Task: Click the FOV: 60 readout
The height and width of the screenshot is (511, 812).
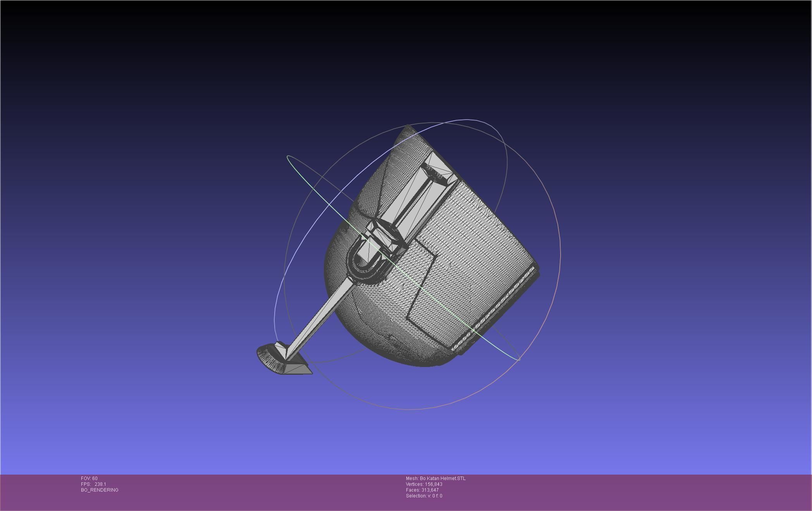Action: [x=89, y=478]
